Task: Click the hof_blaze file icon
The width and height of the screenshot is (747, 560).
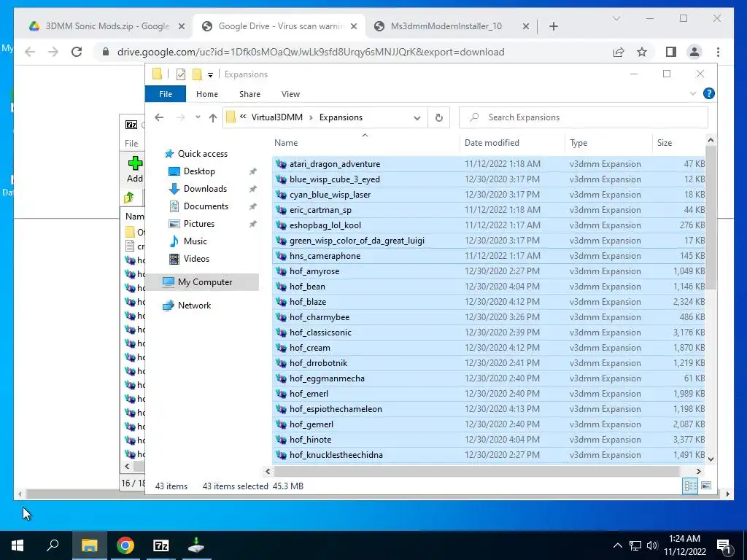Action: 281,302
